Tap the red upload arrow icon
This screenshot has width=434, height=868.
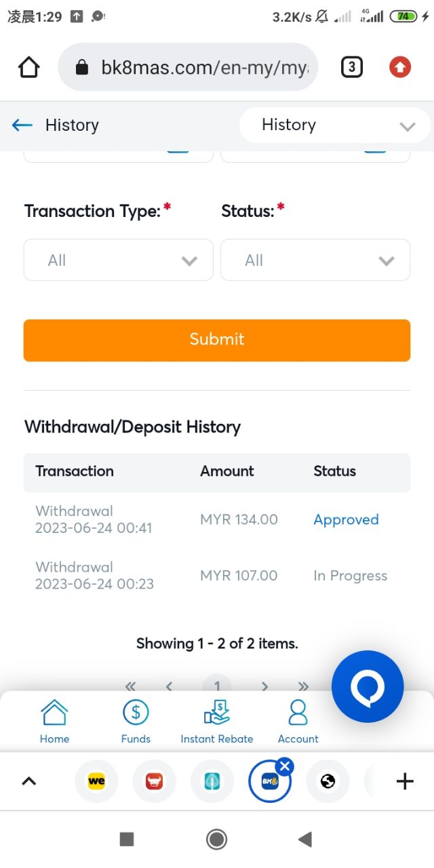tap(400, 67)
